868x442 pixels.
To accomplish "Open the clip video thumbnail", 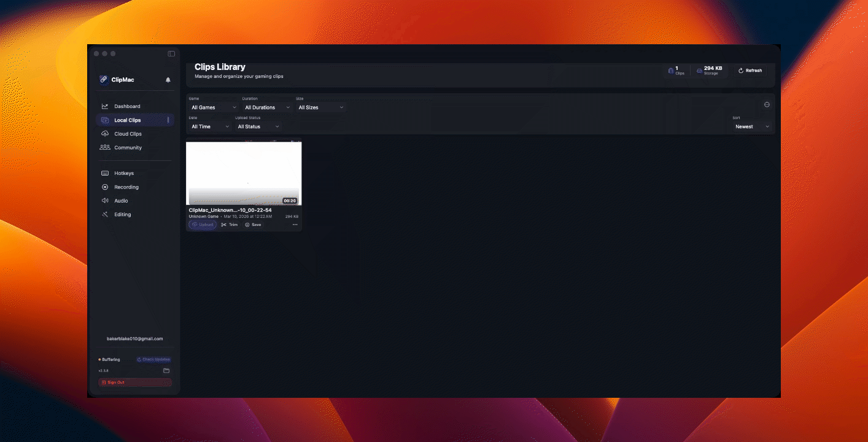I will tap(244, 173).
